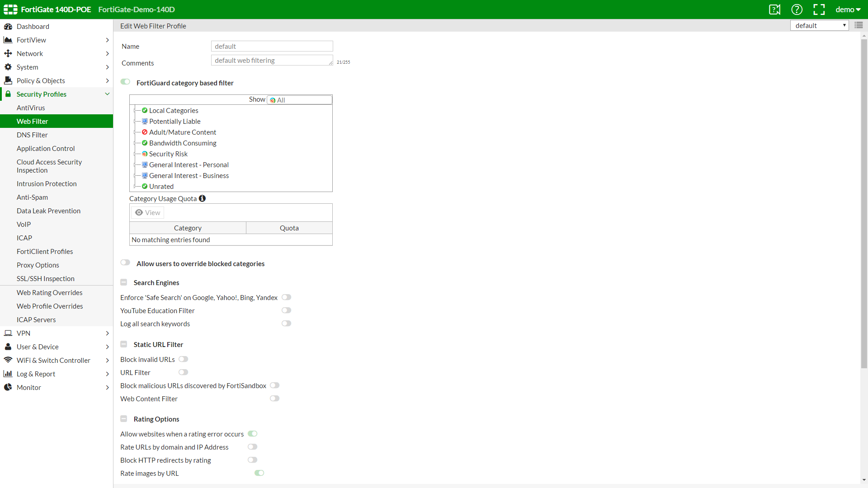Click the Comments text field
The image size is (868, 488).
click(272, 61)
